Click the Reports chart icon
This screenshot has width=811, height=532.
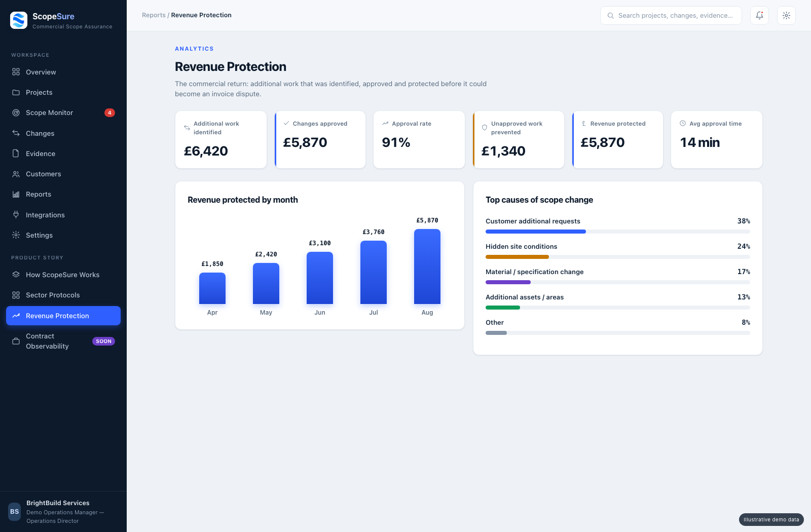pos(16,194)
